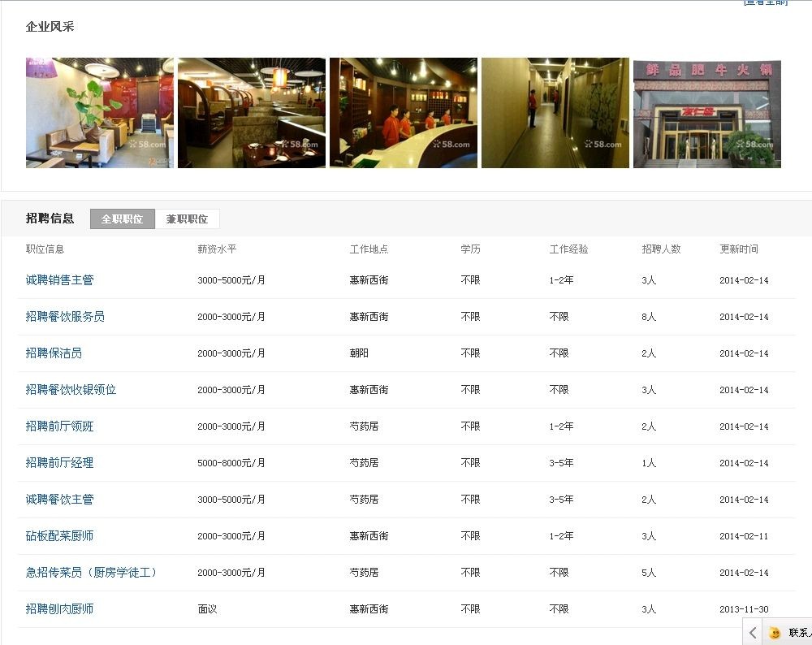Open the 招聘刨肉厨师 job posting

(x=59, y=609)
